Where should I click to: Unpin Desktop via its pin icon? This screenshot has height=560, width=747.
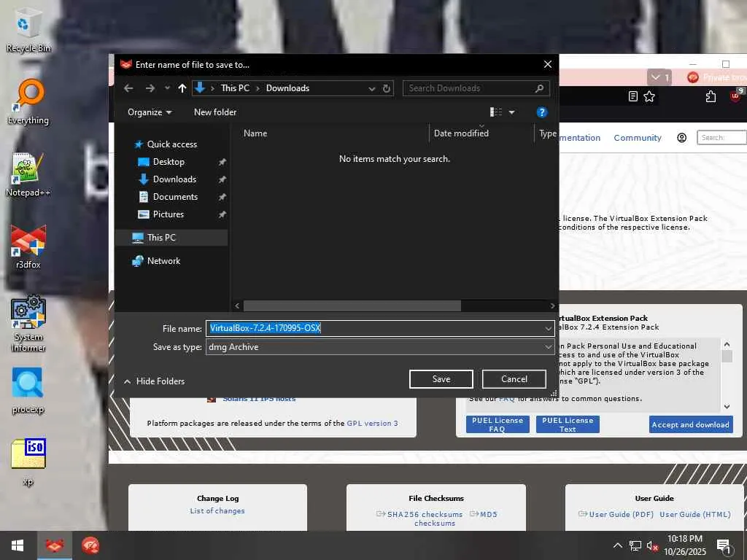(x=222, y=162)
